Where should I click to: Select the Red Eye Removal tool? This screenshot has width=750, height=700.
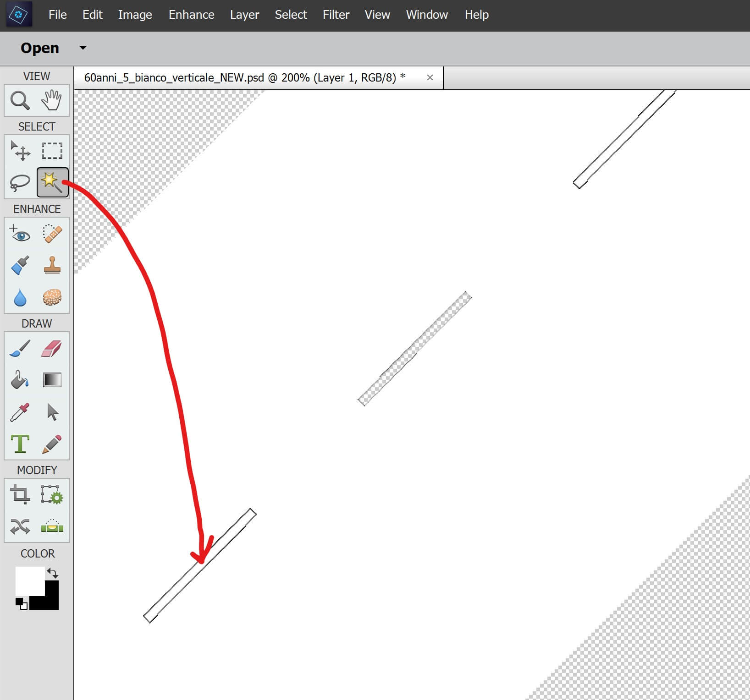[x=20, y=234]
